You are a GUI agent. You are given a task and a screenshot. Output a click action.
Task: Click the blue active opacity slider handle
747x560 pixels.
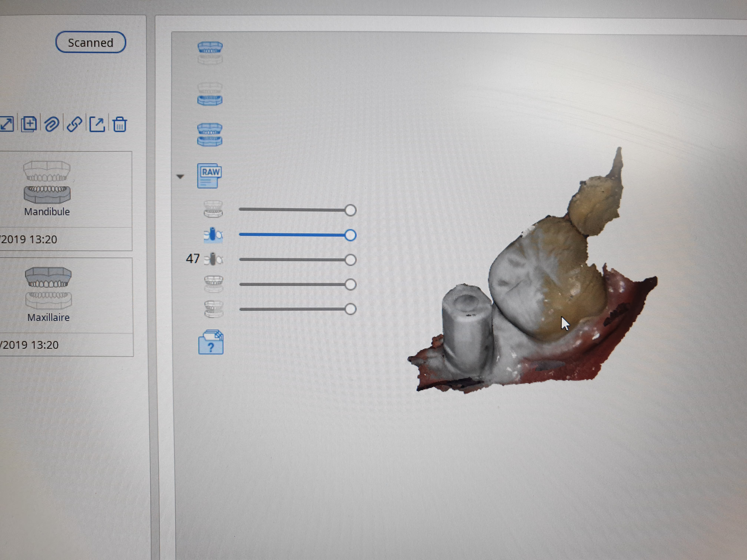[x=350, y=235]
